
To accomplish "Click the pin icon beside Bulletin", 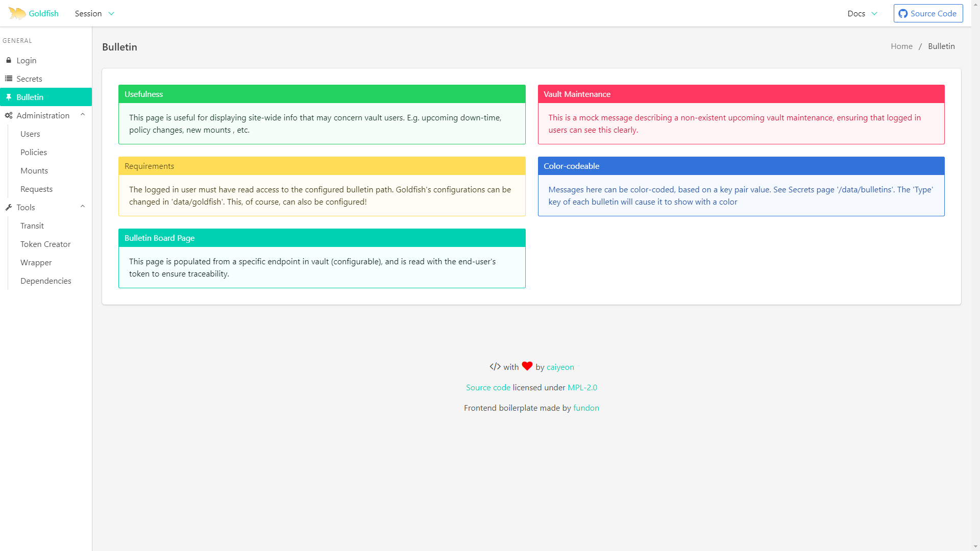I will (9, 97).
